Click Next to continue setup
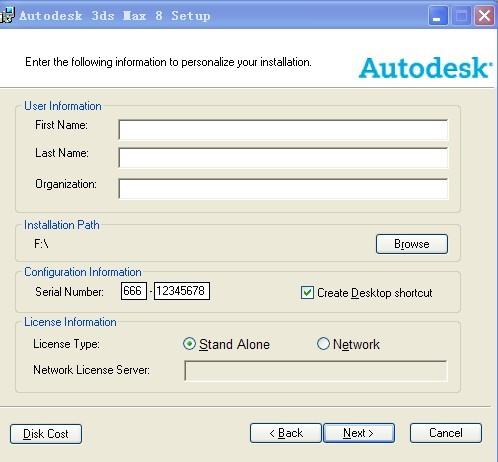Screen dimensions: 498x462 359,433
